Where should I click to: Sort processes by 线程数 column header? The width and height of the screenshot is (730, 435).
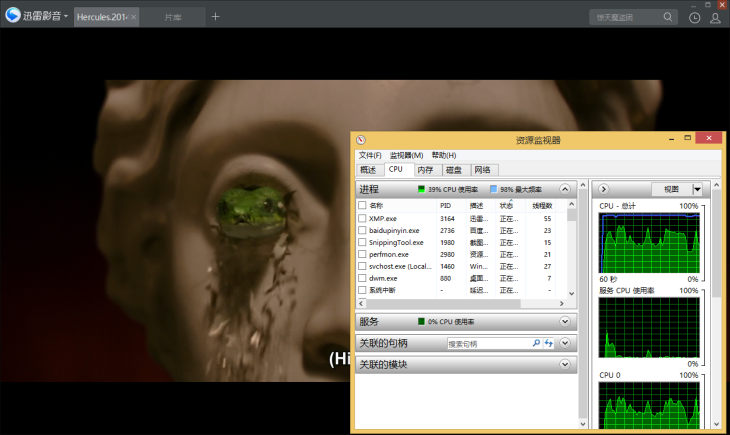542,205
